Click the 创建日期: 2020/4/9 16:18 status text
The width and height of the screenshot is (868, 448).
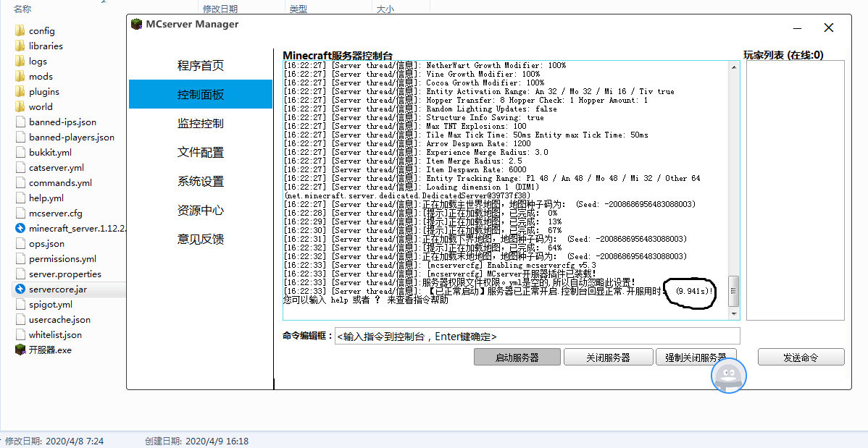(196, 441)
